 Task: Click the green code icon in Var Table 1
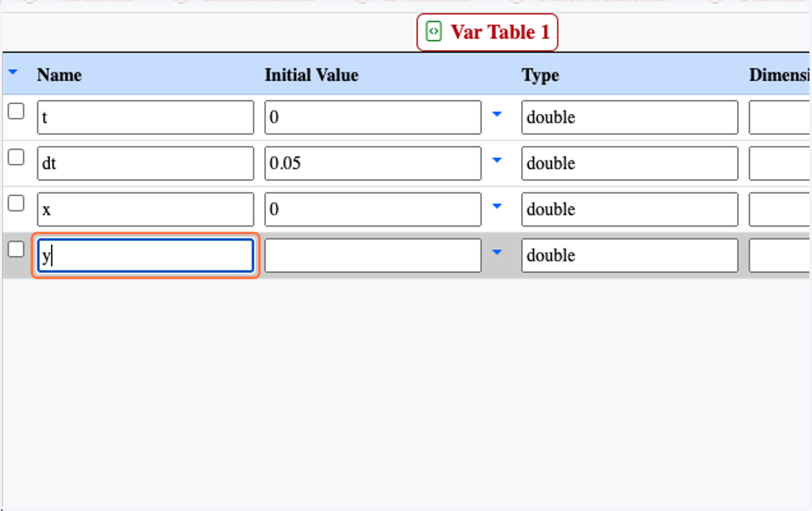(x=434, y=31)
